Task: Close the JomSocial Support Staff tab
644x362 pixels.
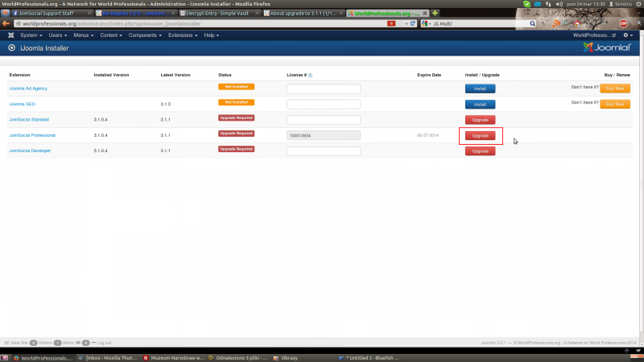Action: pyautogui.click(x=89, y=13)
